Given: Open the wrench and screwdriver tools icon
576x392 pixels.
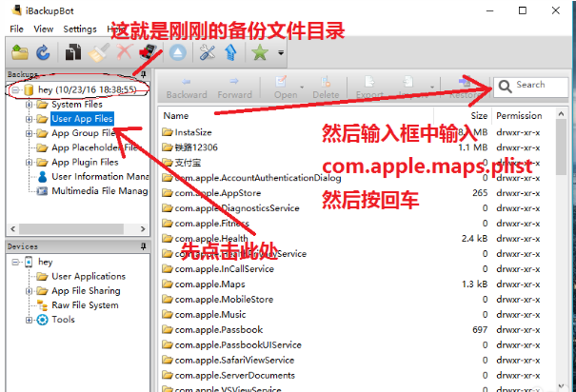Looking at the screenshot, I should pyautogui.click(x=208, y=52).
